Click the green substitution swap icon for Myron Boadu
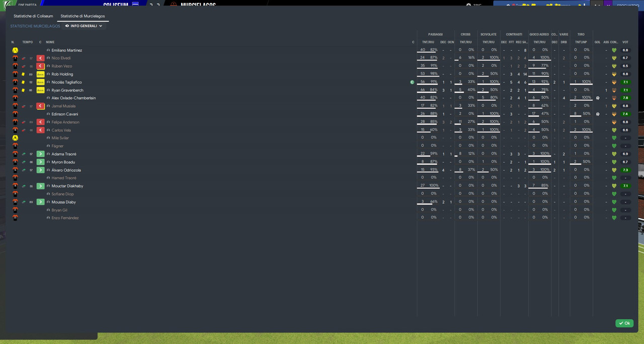Screen dimensions: 644x344 [x=23, y=162]
